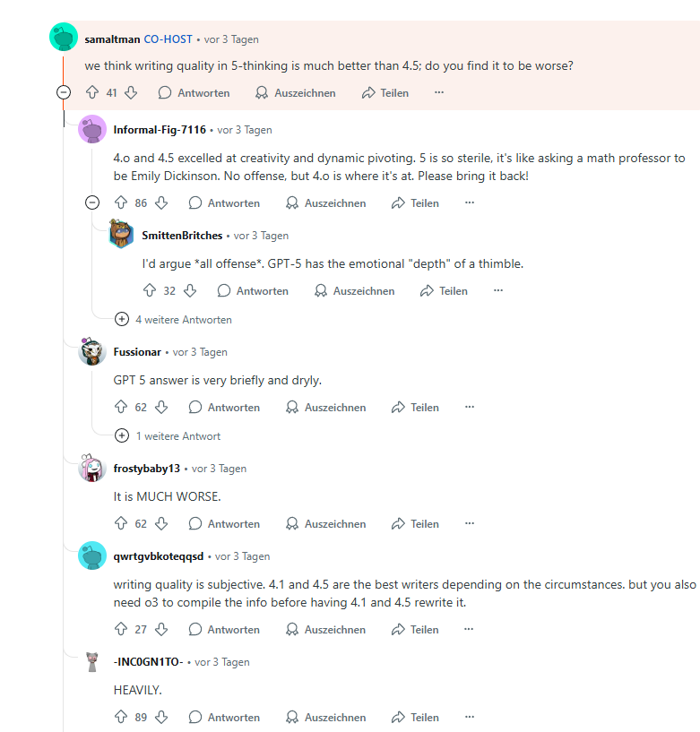Collapse Informal-Fig-7116's reply thread
This screenshot has height=732, width=700.
click(92, 203)
